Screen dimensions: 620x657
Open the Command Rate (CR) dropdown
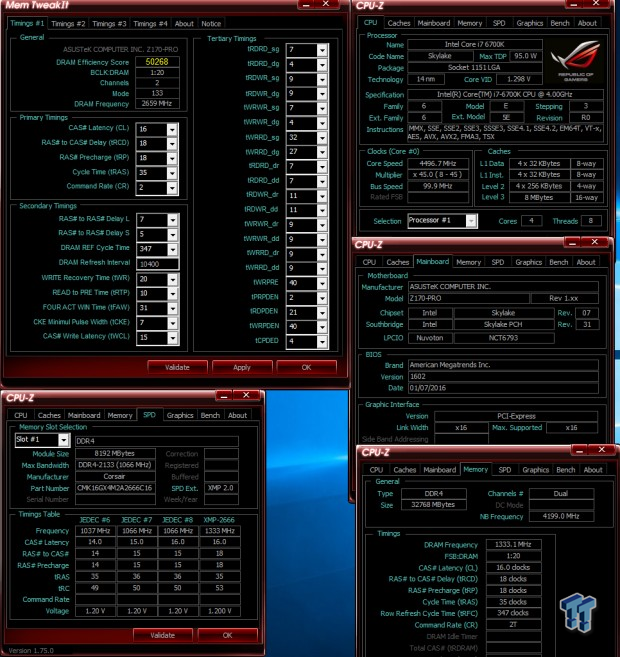click(172, 188)
